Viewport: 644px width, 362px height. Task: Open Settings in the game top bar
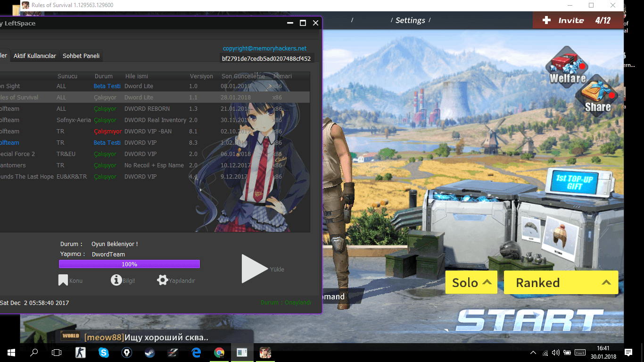(410, 20)
